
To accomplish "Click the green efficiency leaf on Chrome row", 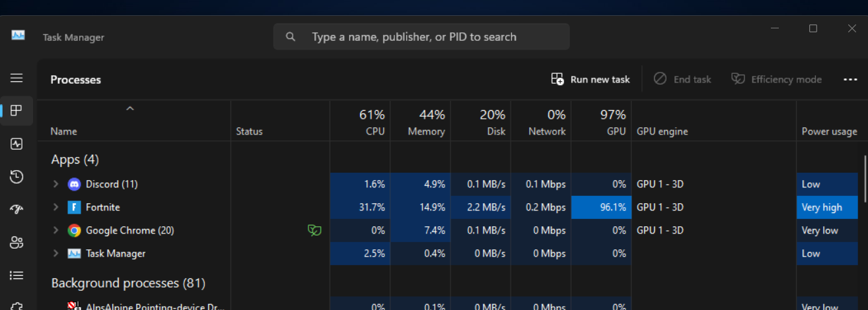I will point(314,230).
